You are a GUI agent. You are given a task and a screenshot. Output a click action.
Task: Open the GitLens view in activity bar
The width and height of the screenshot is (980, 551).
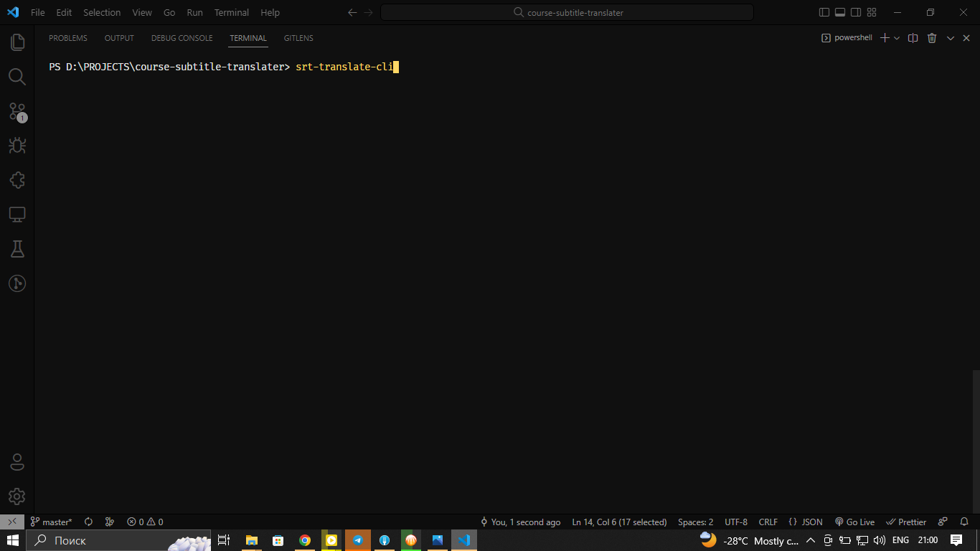point(17,283)
